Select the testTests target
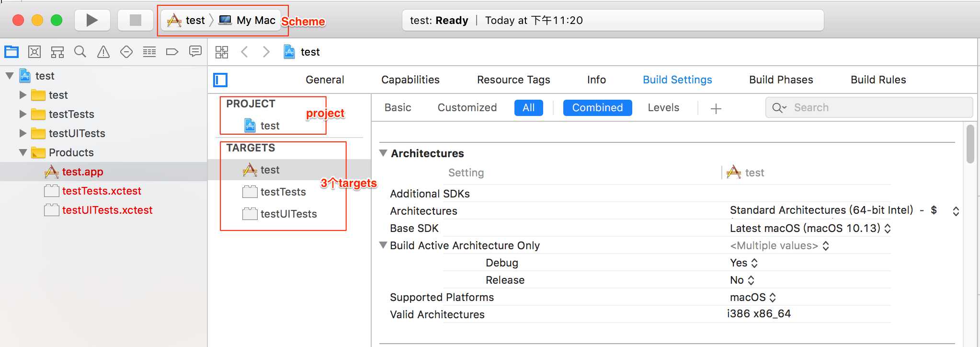Image resolution: width=980 pixels, height=347 pixels. (283, 192)
